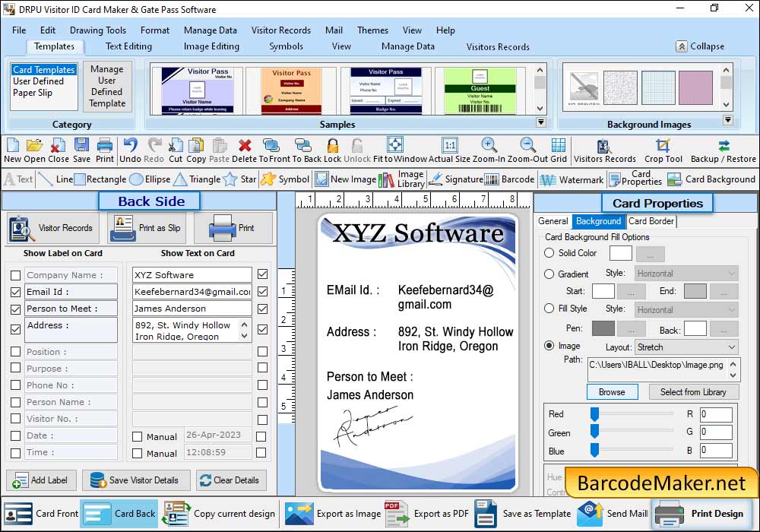The height and width of the screenshot is (532, 760).
Task: Click the Open folder icon
Action: coord(34,145)
